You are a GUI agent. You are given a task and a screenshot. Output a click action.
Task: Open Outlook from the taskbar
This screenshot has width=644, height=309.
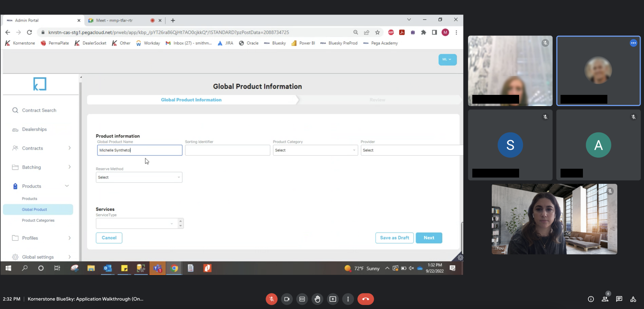click(x=108, y=268)
